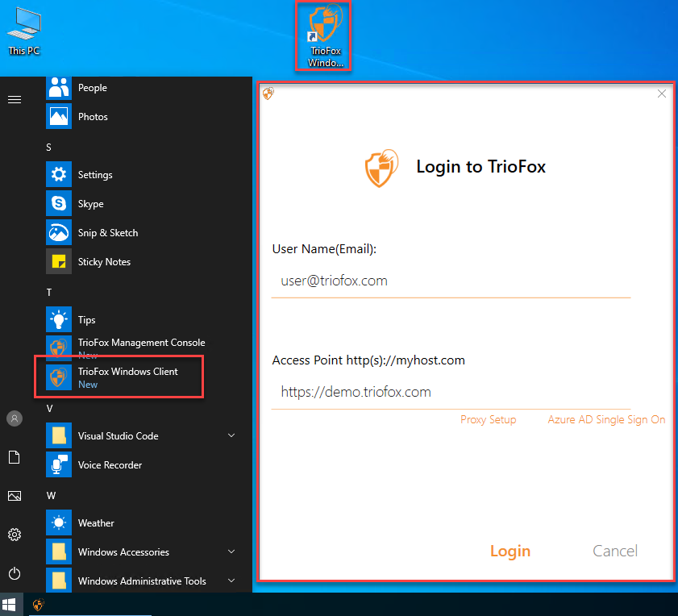Open Pictures from the Start side rail
This screenshot has height=616, width=678.
click(15, 496)
